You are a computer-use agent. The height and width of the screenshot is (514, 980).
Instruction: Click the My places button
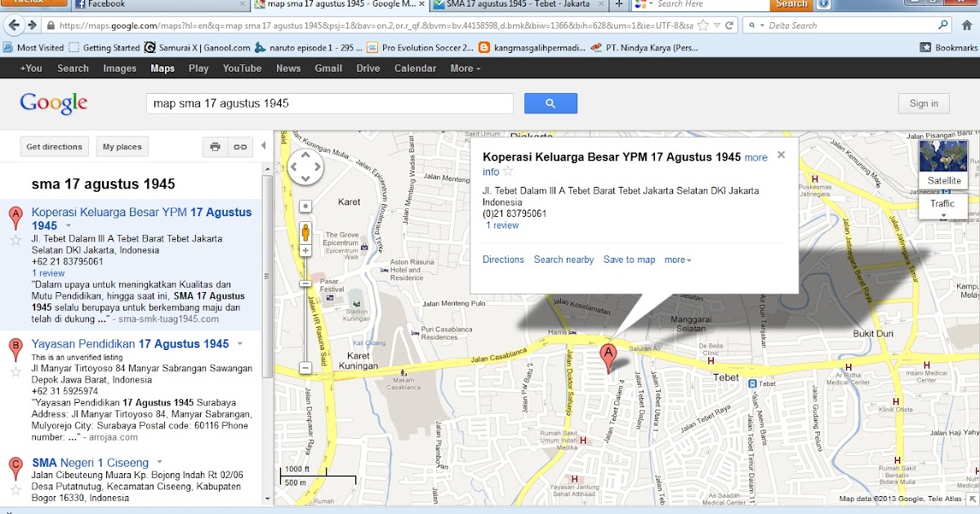(x=122, y=147)
